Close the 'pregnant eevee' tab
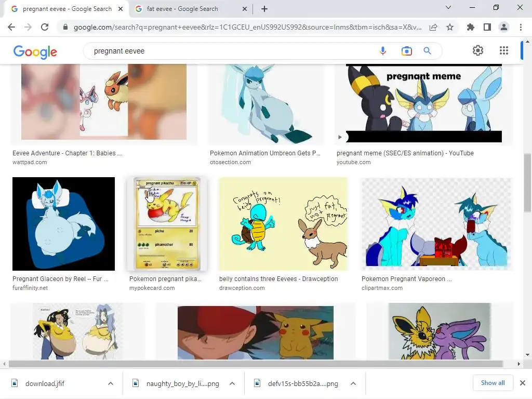Viewport: 532px width, 399px height. [x=121, y=9]
